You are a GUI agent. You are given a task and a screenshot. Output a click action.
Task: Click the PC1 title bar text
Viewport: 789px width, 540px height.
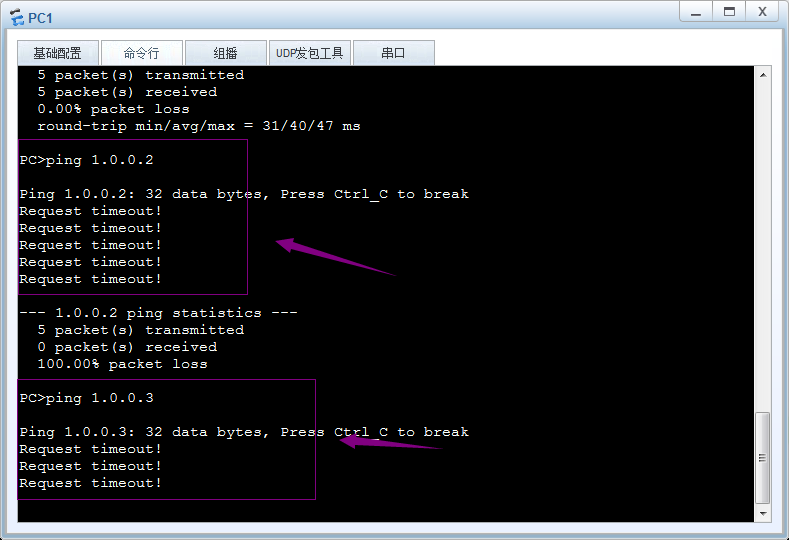pos(41,18)
